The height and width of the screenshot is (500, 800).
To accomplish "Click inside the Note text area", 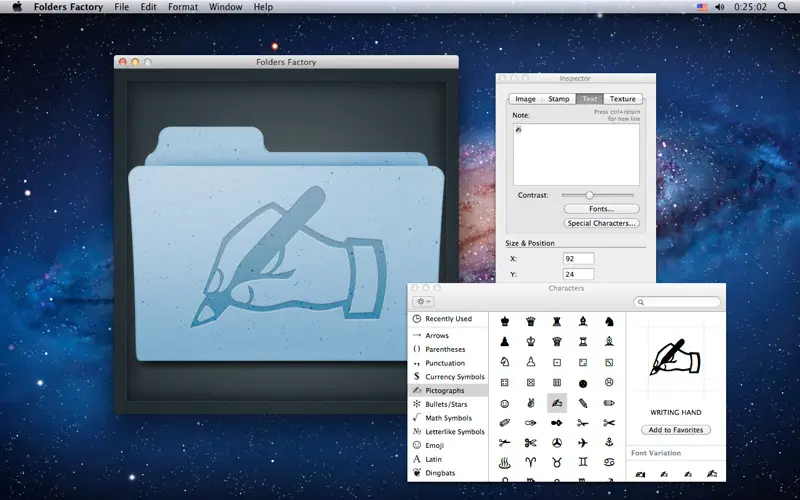I will coord(576,154).
